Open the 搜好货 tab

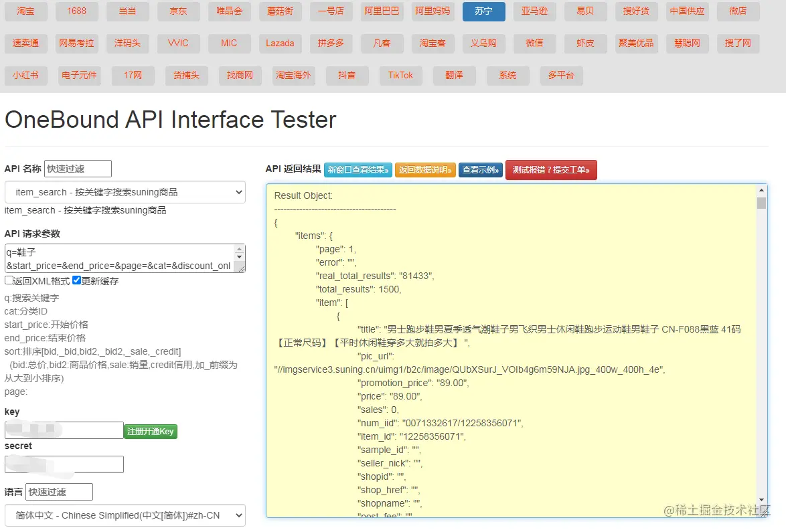(637, 11)
